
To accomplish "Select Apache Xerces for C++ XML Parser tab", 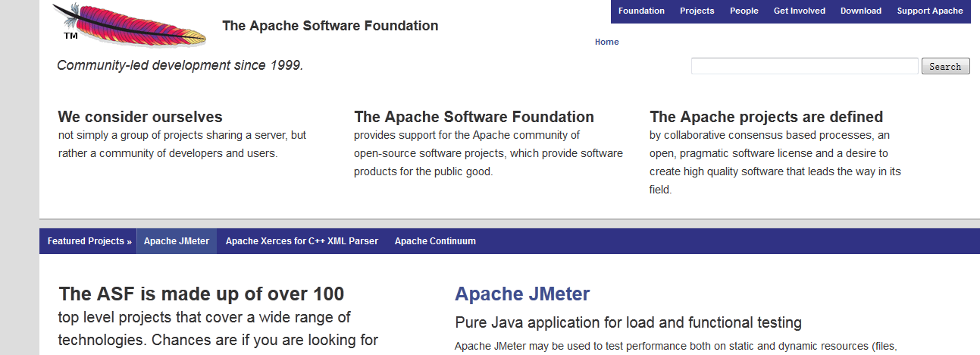I will (x=302, y=241).
